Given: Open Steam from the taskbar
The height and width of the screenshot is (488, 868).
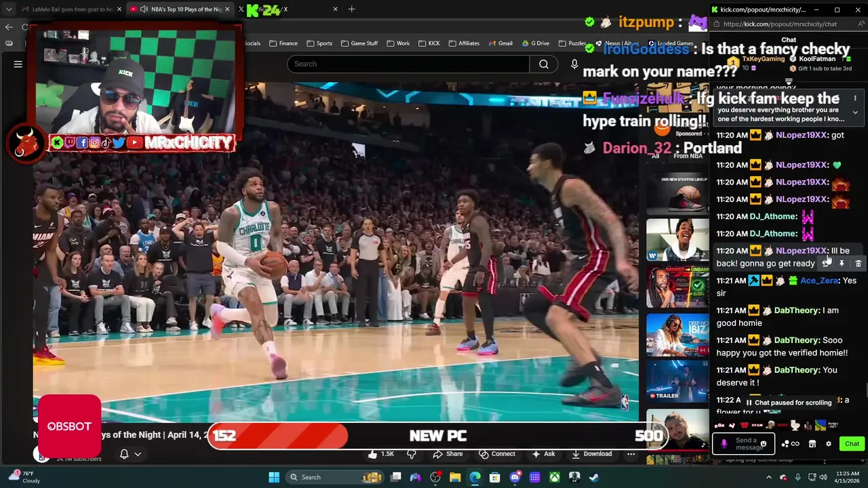Looking at the screenshot, I should click(594, 477).
